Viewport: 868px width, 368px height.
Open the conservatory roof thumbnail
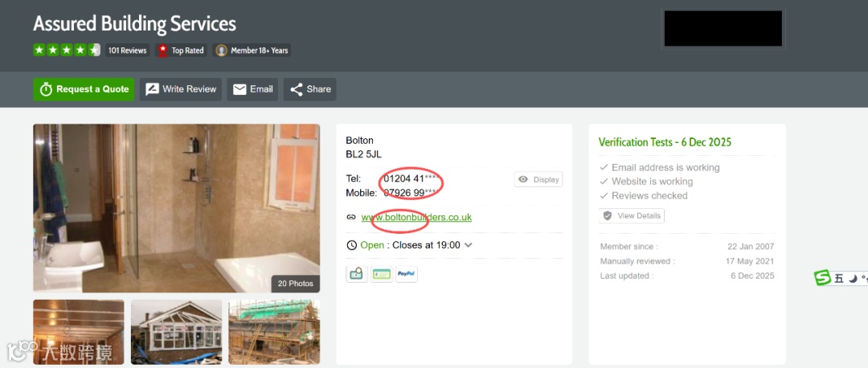[177, 332]
